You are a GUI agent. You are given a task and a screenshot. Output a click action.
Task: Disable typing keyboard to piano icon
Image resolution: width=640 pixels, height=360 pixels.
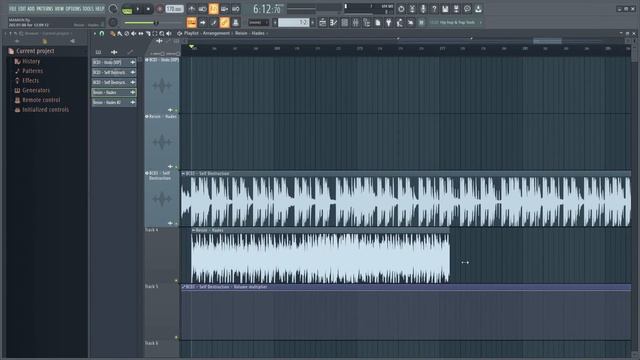(x=191, y=22)
